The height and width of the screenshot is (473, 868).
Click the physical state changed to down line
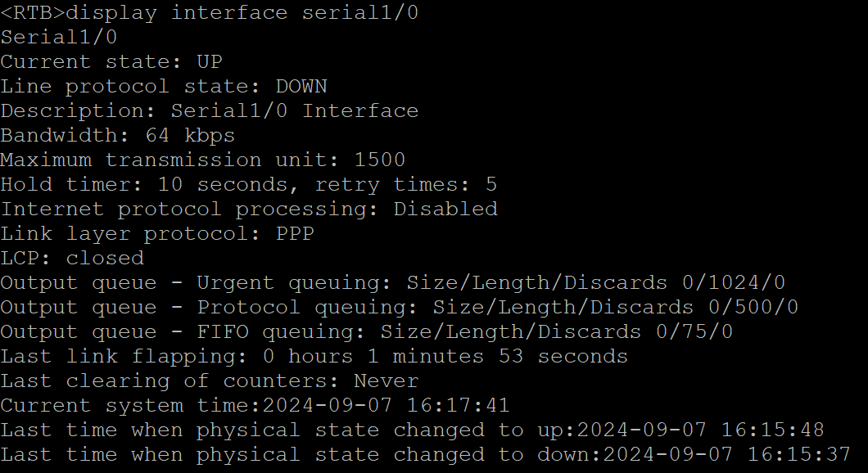tap(426, 454)
